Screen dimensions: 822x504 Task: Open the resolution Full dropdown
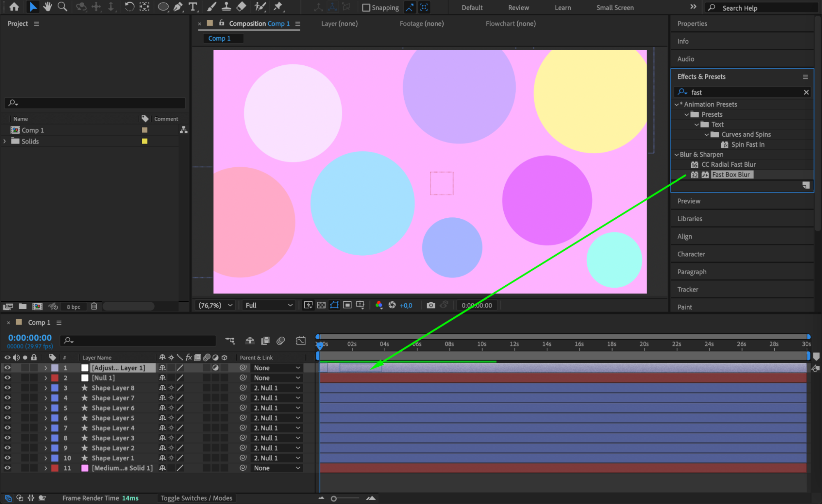coord(269,305)
